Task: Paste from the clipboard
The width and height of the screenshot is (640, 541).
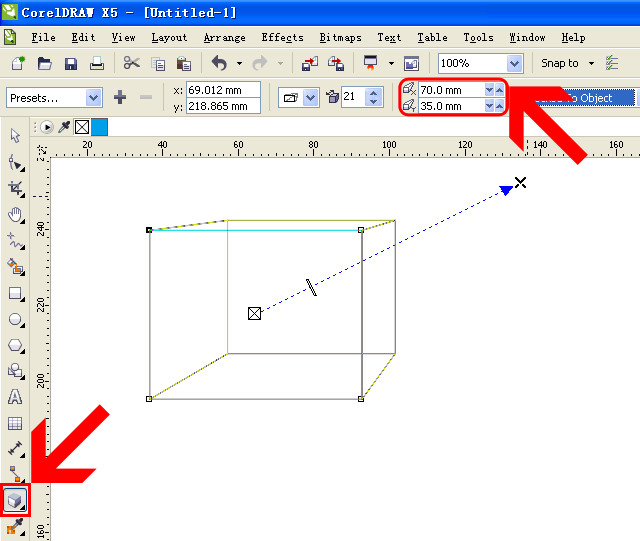Action: 184,64
